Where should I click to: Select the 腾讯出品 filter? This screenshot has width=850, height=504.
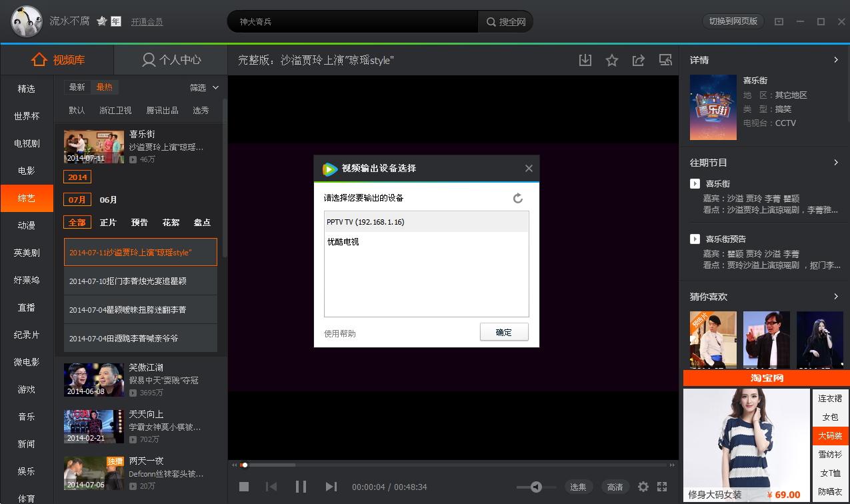(x=163, y=110)
